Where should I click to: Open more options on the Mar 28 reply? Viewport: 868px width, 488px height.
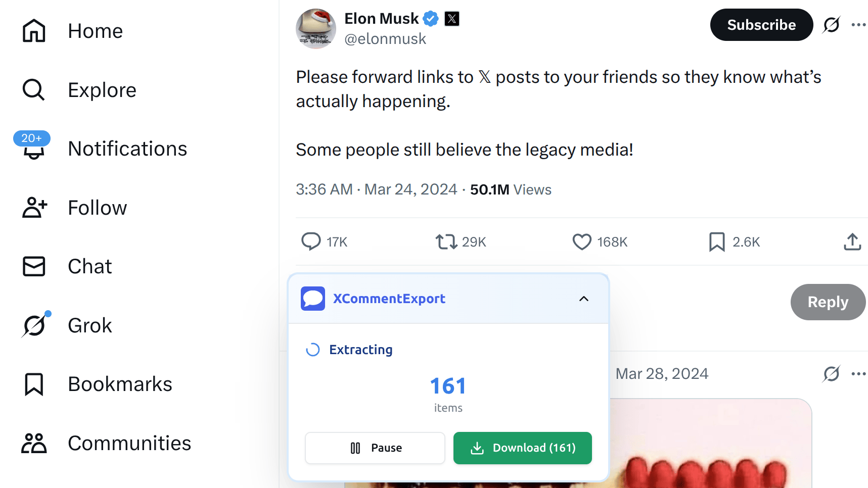point(858,374)
